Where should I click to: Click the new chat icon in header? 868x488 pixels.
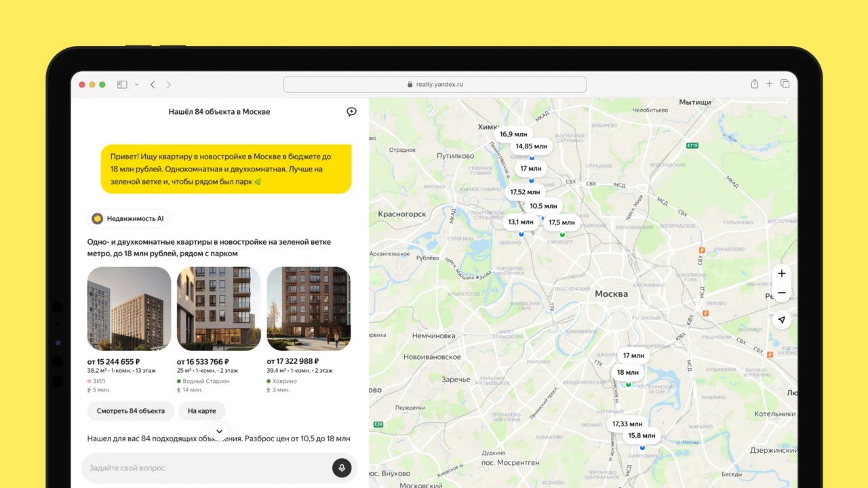(351, 112)
